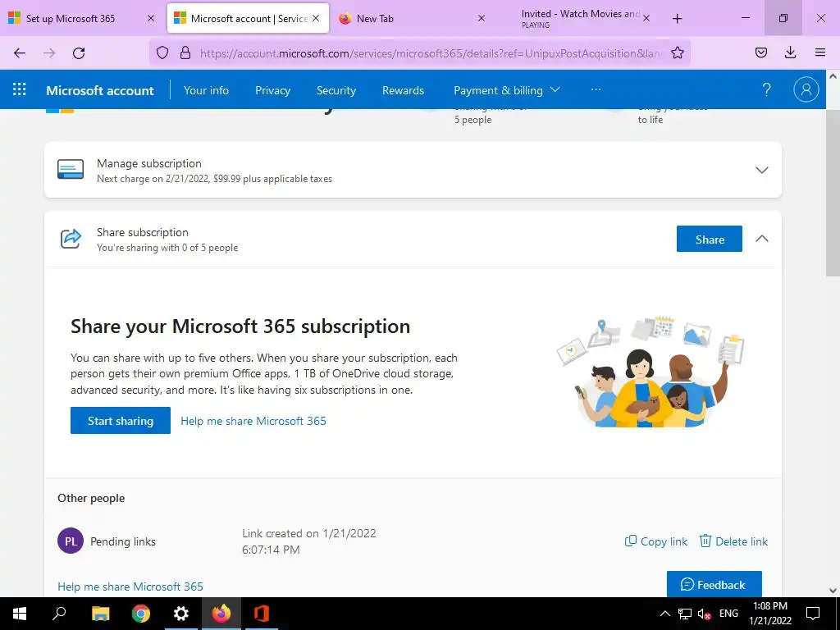Screen dimensions: 840x630
Task: Open the Payment & billing dropdown
Action: [507, 90]
